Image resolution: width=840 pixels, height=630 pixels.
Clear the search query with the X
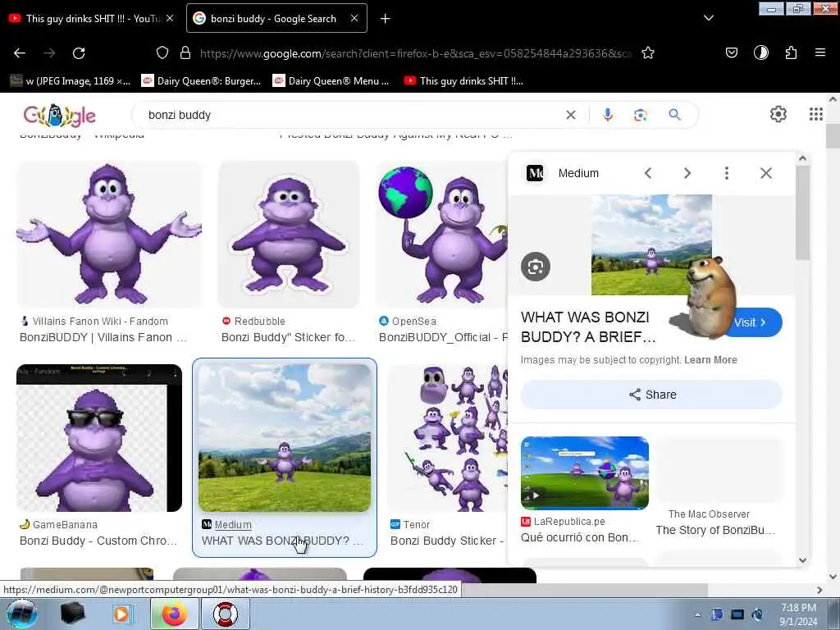(x=571, y=115)
